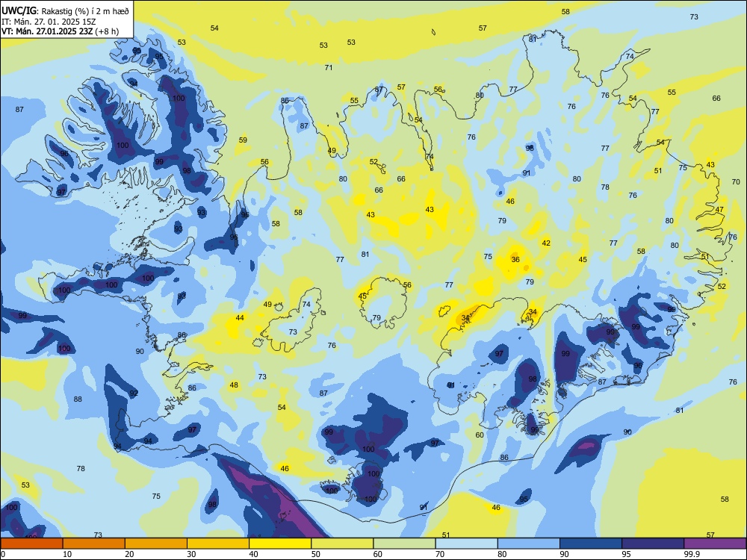The width and height of the screenshot is (747, 560).
Task: Click the humidity value '48' on the map
Action: pyautogui.click(x=234, y=385)
